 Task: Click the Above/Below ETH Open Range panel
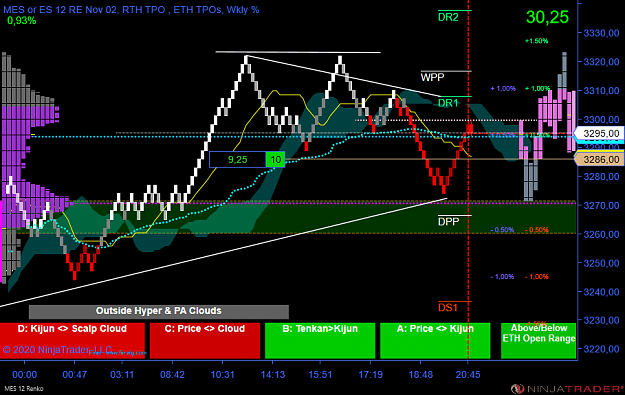pyautogui.click(x=539, y=341)
